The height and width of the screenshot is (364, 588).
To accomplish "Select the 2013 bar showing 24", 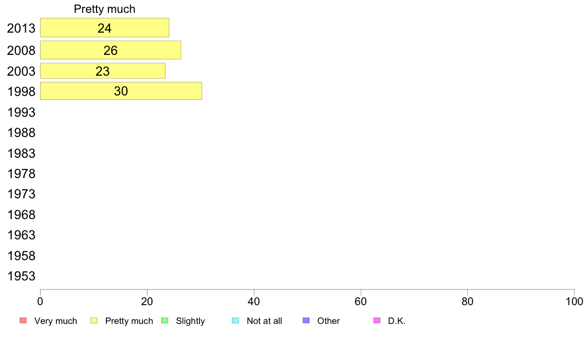I will click(x=104, y=28).
